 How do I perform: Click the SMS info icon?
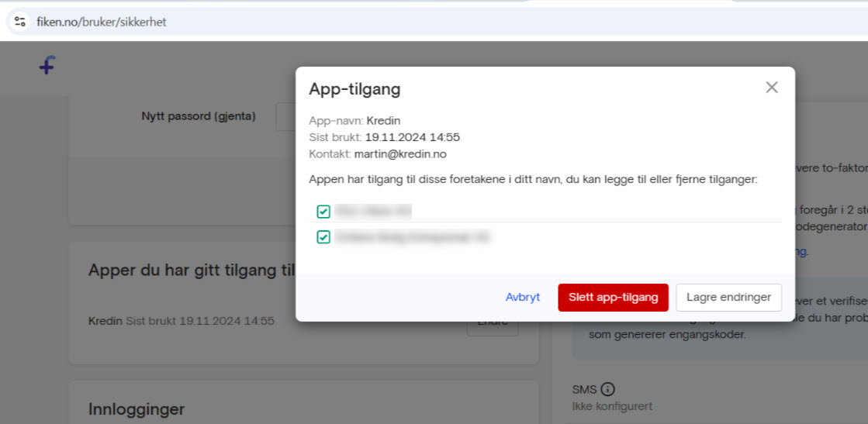(x=608, y=388)
